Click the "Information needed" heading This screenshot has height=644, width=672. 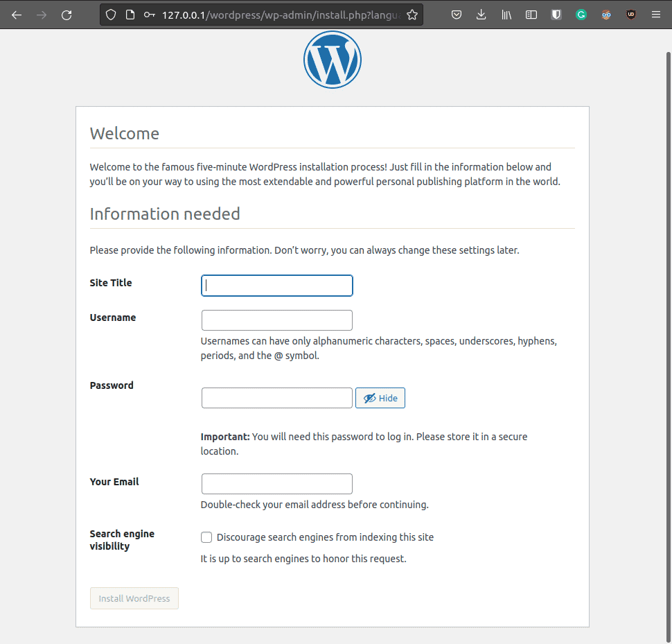(165, 214)
